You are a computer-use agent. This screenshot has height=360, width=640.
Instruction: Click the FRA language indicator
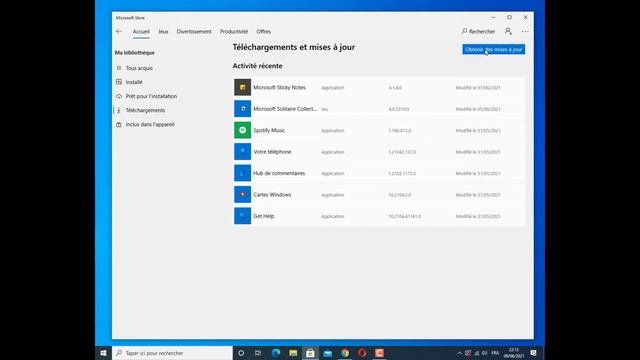tap(495, 353)
